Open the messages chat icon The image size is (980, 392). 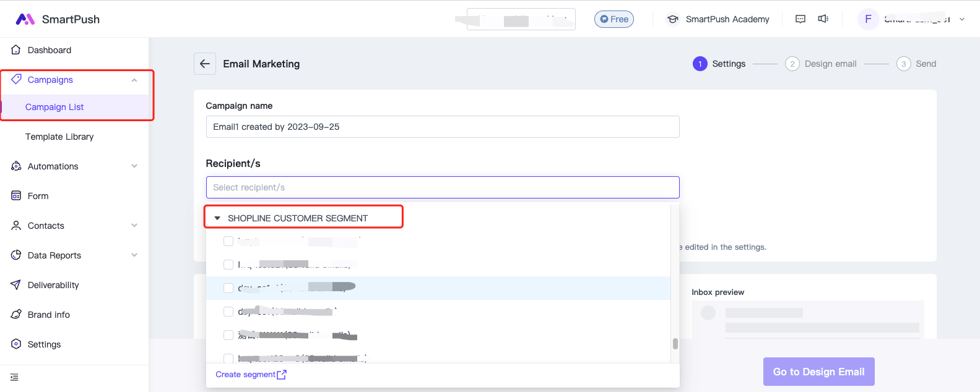(x=800, y=19)
